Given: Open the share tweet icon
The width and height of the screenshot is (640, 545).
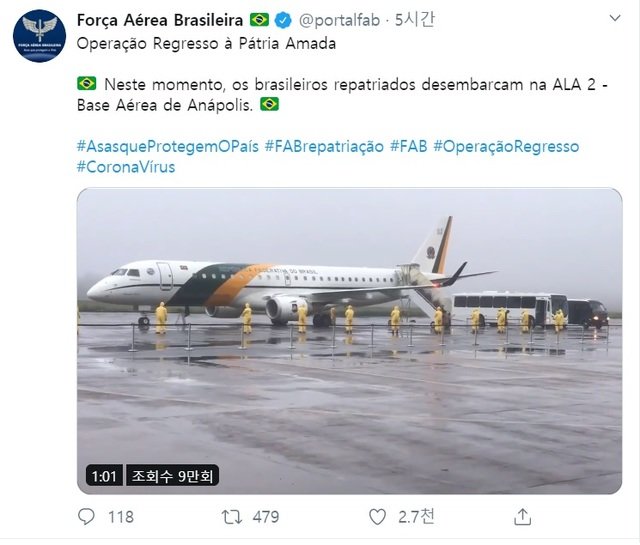Looking at the screenshot, I should [x=522, y=517].
